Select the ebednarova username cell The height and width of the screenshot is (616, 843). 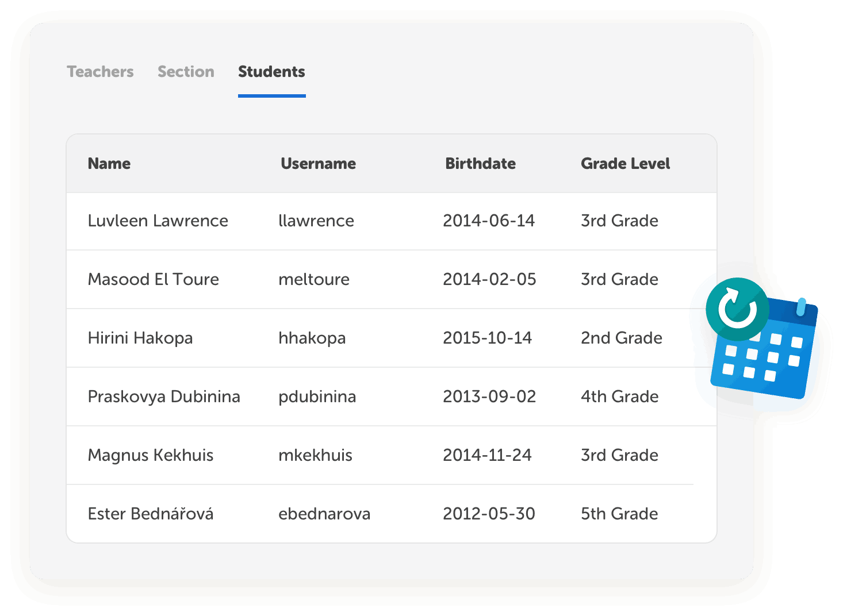pos(324,514)
